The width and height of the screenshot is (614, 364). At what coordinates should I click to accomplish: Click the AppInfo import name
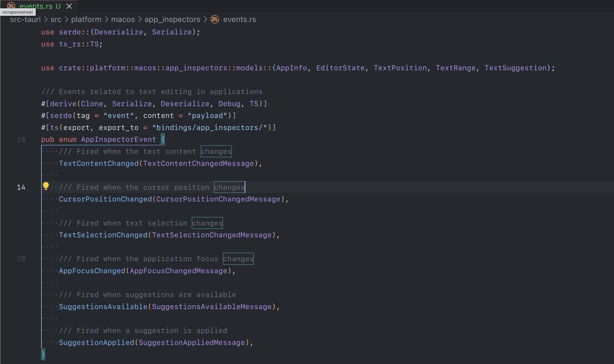(292, 67)
